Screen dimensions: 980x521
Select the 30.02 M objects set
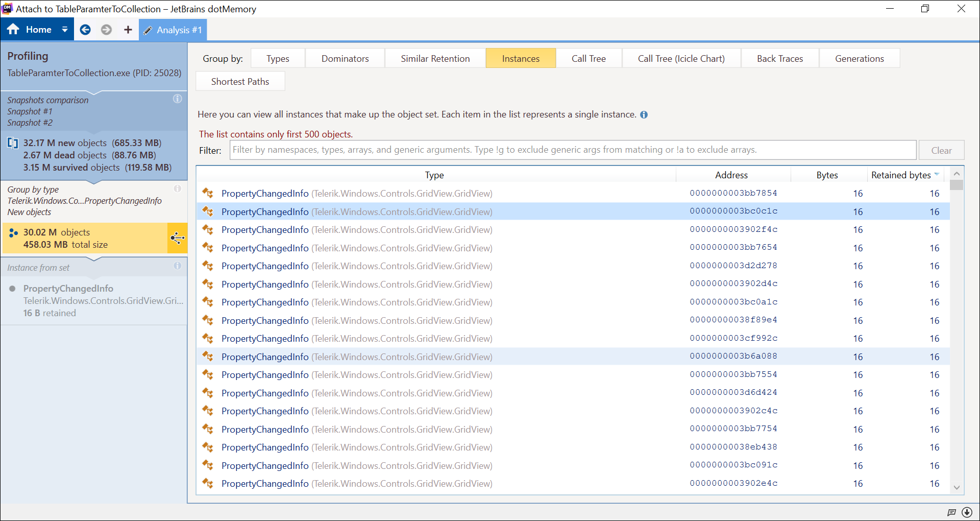tap(85, 238)
